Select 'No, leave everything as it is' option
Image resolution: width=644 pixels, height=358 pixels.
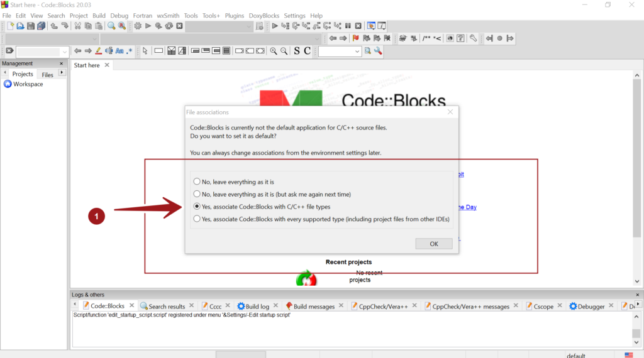click(197, 182)
